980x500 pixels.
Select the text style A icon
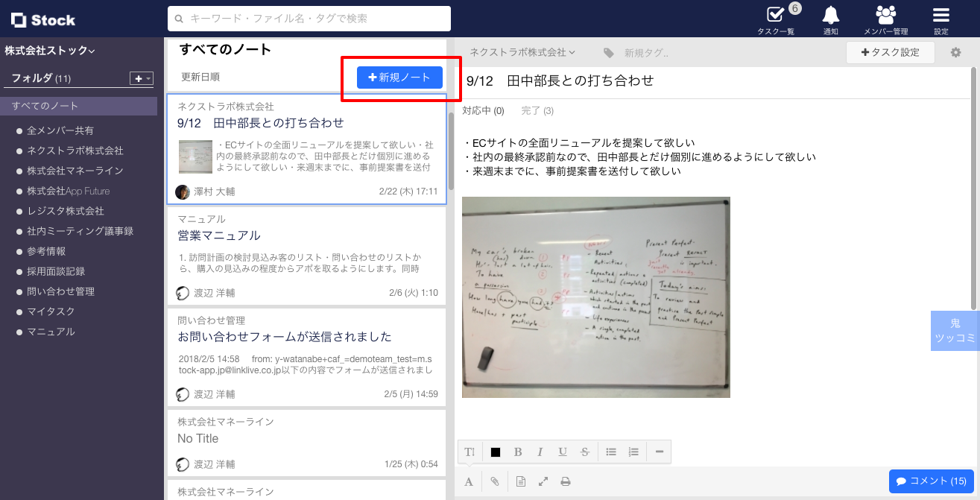[469, 481]
